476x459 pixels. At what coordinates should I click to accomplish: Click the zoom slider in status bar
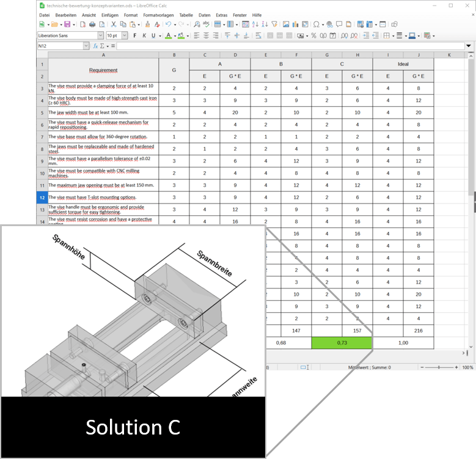point(437,367)
